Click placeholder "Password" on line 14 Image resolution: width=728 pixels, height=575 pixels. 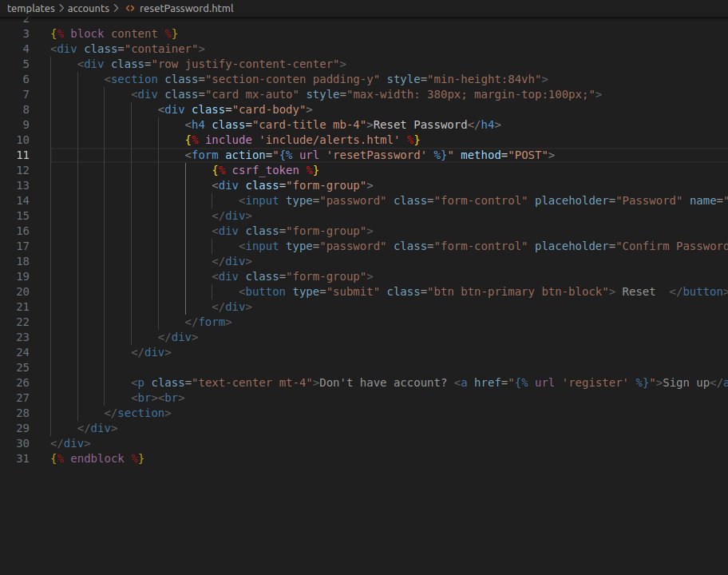[x=649, y=200]
